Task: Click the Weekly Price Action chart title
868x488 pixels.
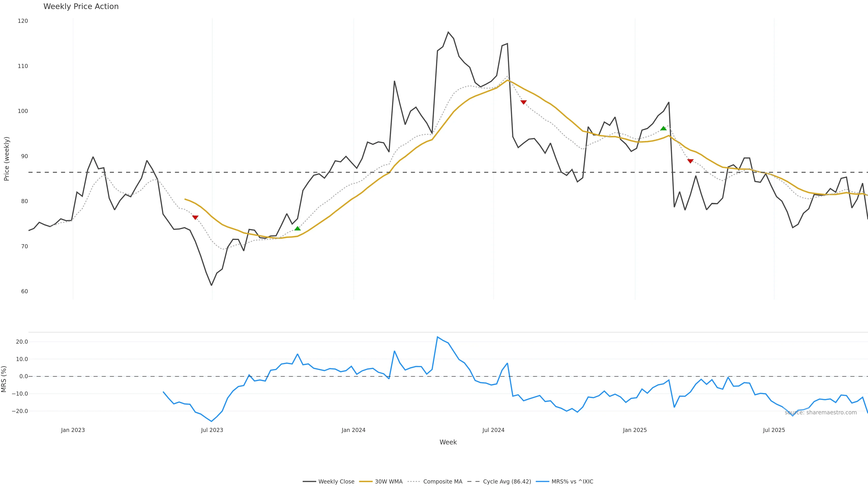Action: (x=81, y=6)
